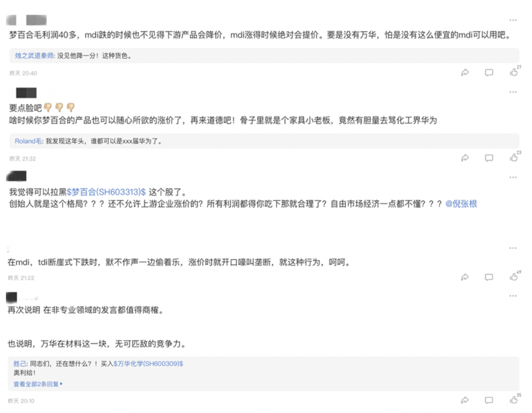The width and height of the screenshot is (532, 413).
Task: Click the reply line 奥利给！
Action: pyautogui.click(x=25, y=373)
